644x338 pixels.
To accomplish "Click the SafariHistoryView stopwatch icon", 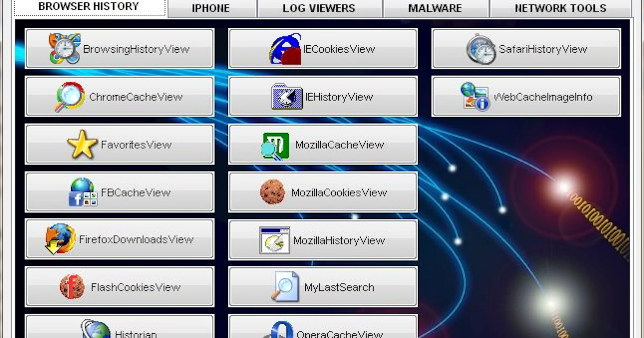I will tap(481, 49).
